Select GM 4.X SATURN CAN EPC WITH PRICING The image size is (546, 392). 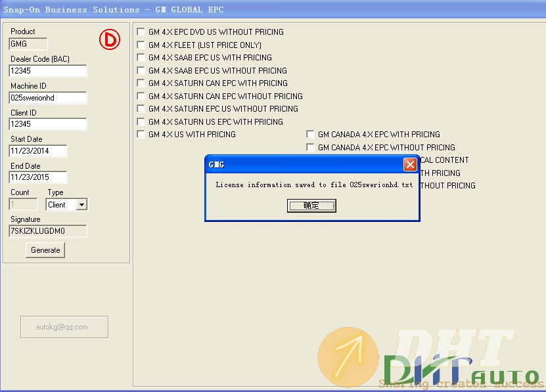click(141, 83)
